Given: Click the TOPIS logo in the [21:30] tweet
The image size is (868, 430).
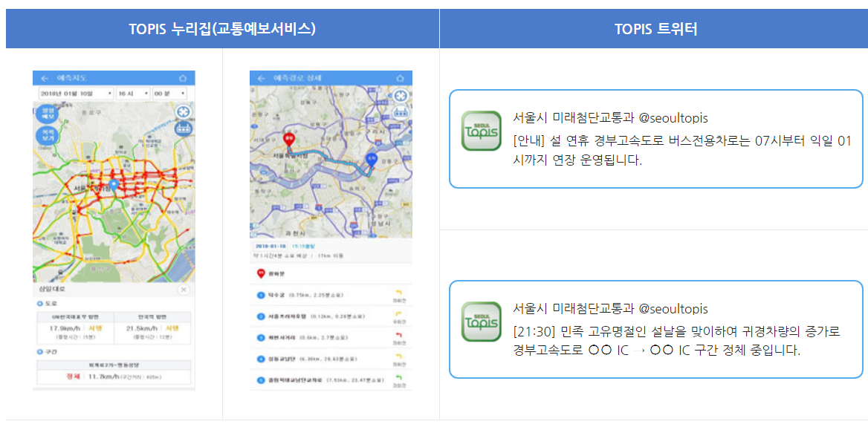Looking at the screenshot, I should (x=481, y=322).
